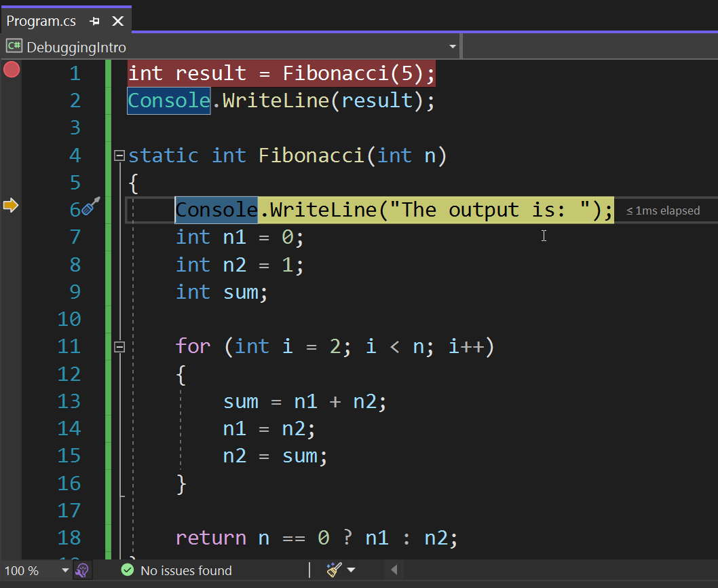The height and width of the screenshot is (588, 718).
Task: Click the string "The output is: "
Action: pos(490,210)
